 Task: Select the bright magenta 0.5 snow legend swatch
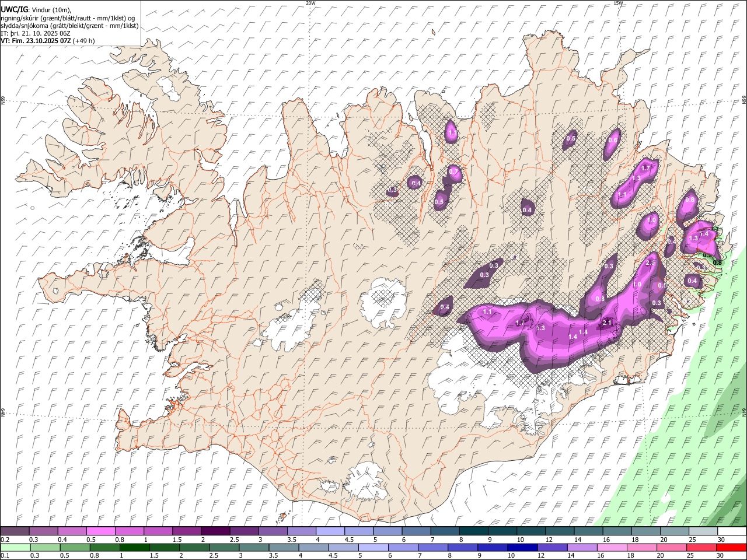click(100, 531)
